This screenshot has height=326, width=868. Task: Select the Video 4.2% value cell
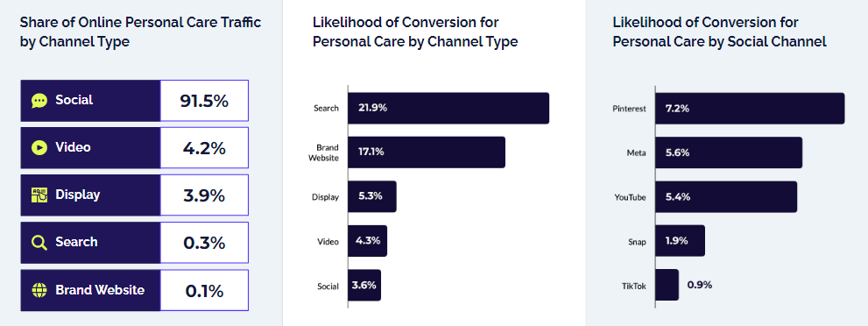(204, 148)
